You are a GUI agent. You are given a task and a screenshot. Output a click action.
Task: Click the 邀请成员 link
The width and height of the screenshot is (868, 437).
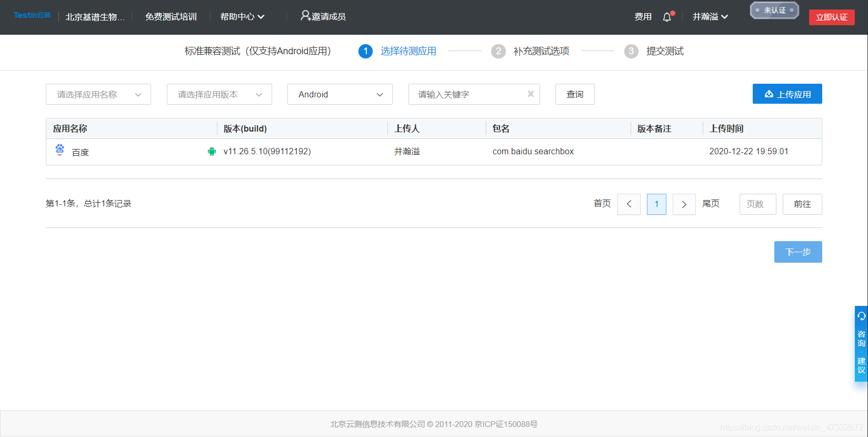point(328,17)
